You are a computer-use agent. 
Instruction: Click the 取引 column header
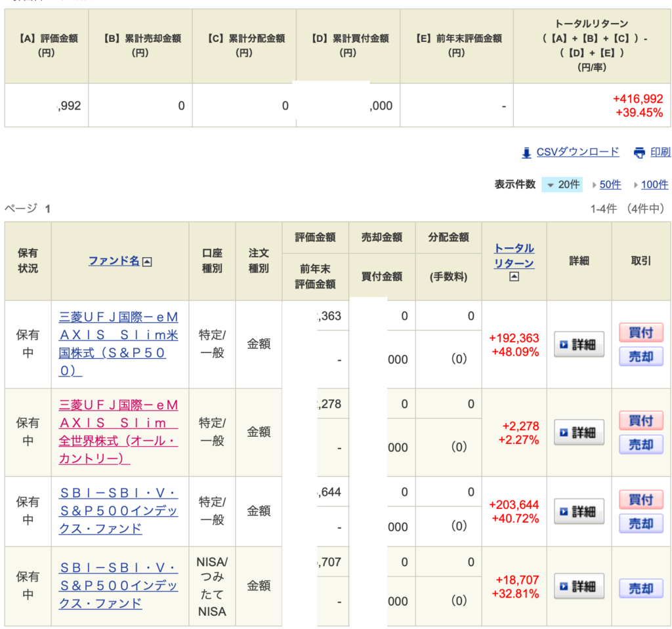coord(641,261)
